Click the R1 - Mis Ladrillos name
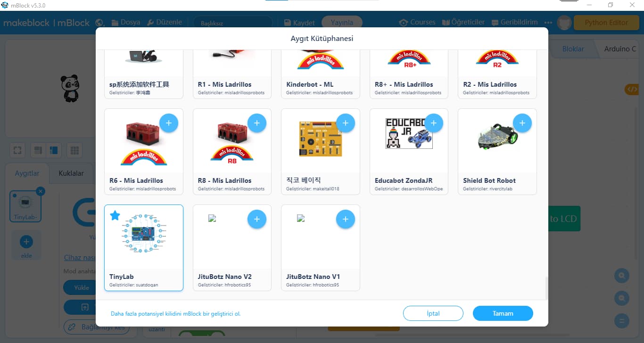644x343 pixels. (225, 85)
